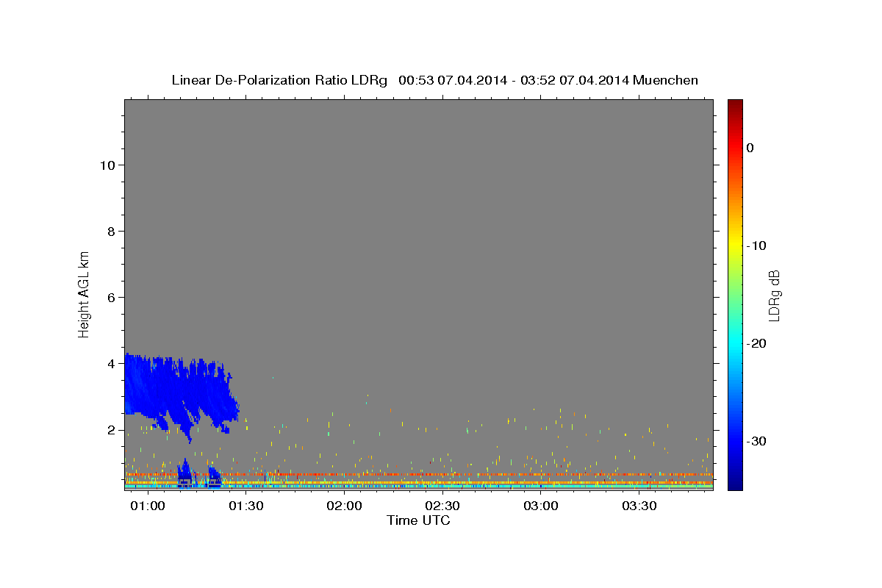Click the orange-red horizontal band near the ground
Viewport: 882px width, 588px height.
click(x=419, y=475)
